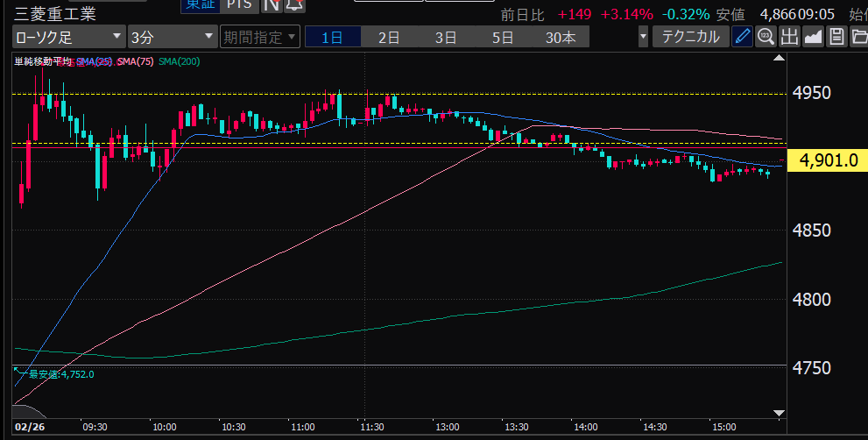Click the 2日 period button
Image resolution: width=868 pixels, height=440 pixels.
389,37
